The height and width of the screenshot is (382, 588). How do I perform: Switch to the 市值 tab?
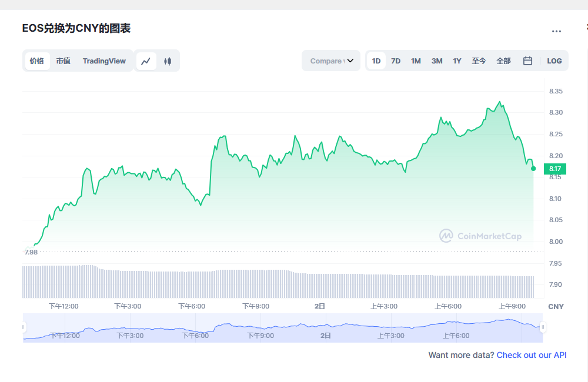pyautogui.click(x=64, y=61)
